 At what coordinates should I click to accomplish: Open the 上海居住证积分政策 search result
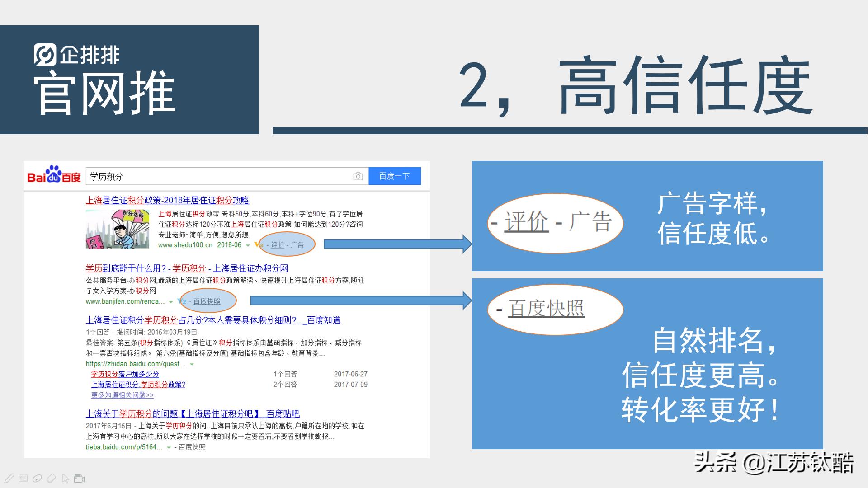coord(168,201)
